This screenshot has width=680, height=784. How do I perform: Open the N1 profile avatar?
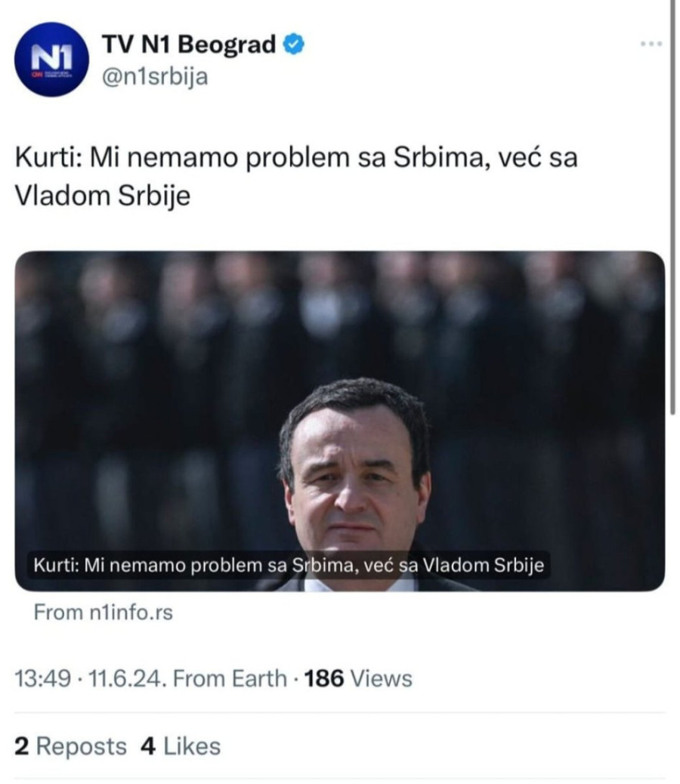51,59
